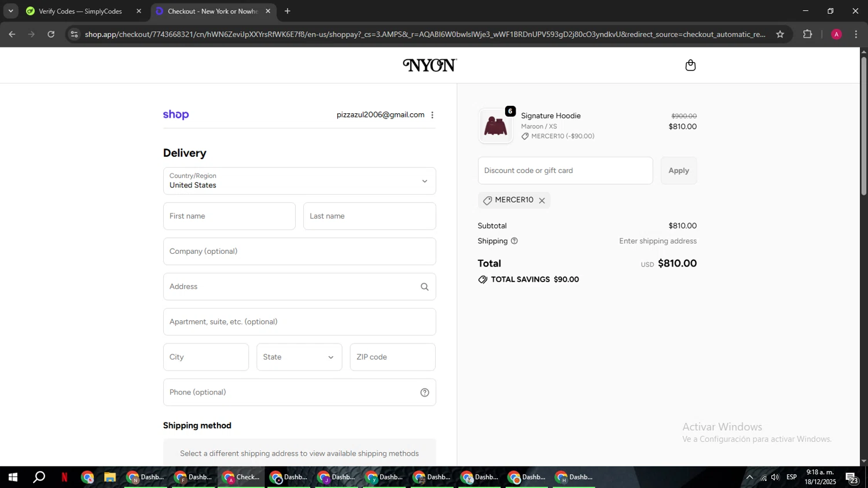Bookmark this page with the star icon

click(x=780, y=34)
